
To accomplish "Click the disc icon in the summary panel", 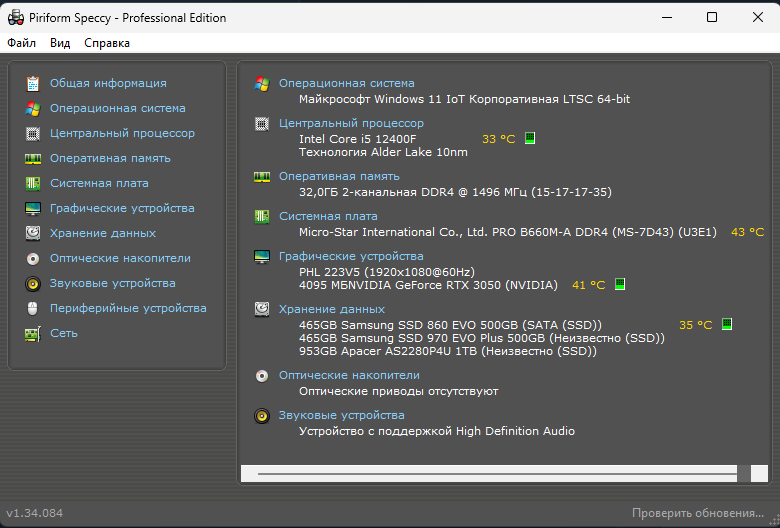I will click(262, 376).
